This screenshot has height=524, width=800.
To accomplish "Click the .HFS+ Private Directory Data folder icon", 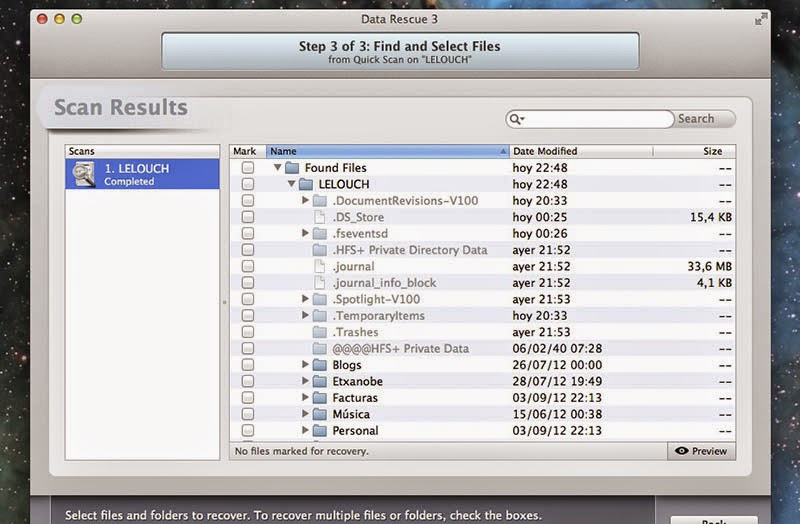I will click(319, 249).
